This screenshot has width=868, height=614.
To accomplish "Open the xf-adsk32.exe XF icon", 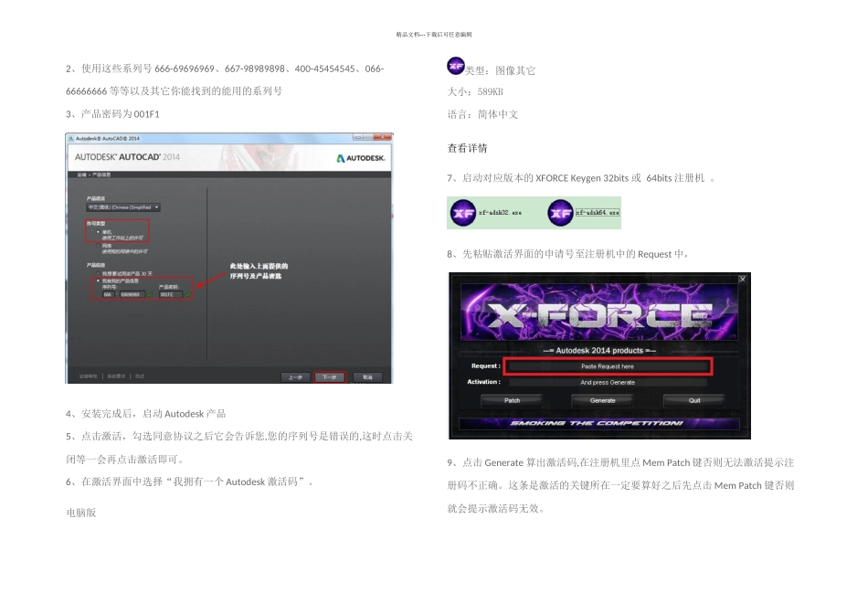I will coord(463,213).
